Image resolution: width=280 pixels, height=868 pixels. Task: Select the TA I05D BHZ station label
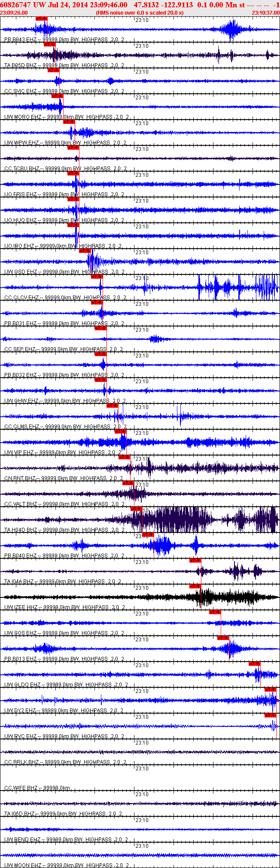click(64, 814)
